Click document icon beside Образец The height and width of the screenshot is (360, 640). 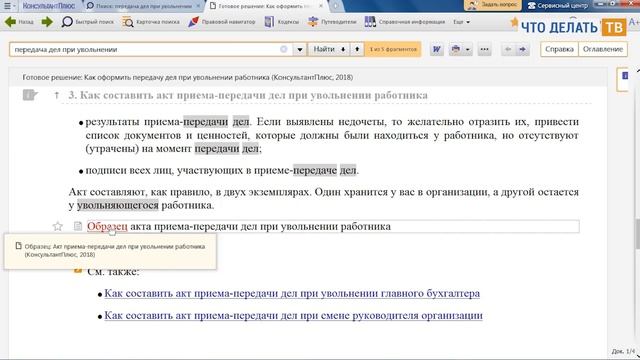coord(78,226)
